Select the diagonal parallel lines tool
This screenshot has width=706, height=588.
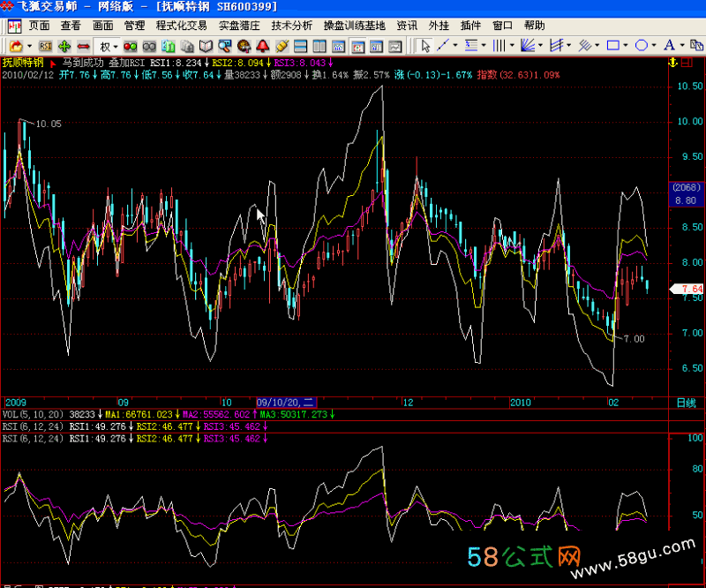tap(584, 46)
